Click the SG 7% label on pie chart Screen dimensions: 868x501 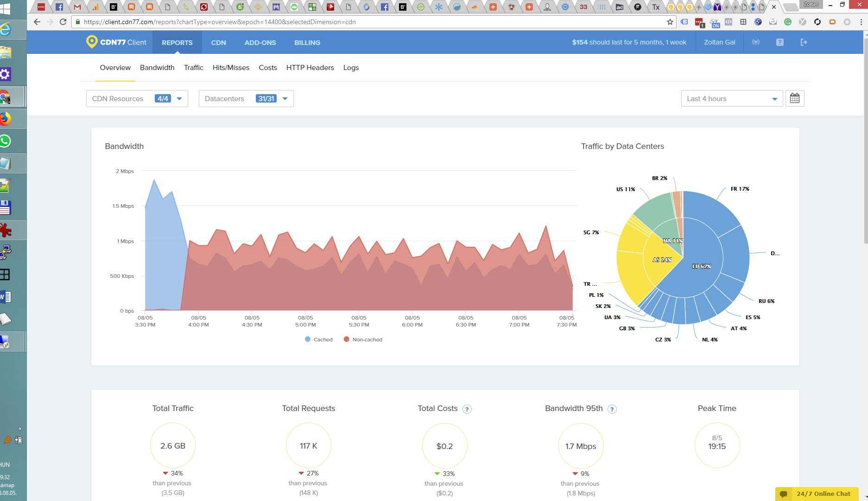click(591, 232)
